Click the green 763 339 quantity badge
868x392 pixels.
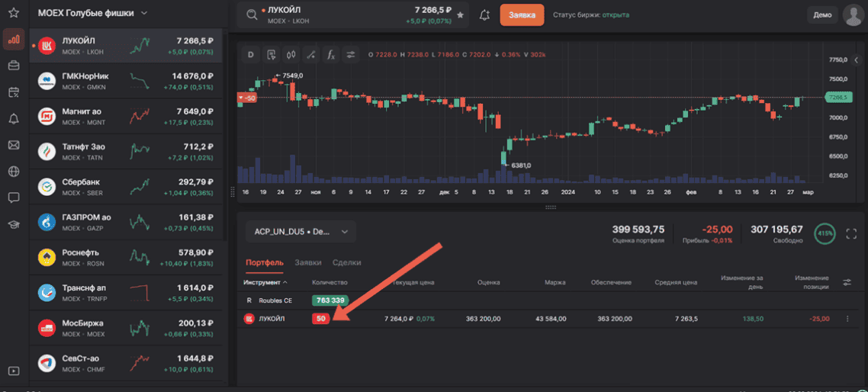(x=330, y=300)
